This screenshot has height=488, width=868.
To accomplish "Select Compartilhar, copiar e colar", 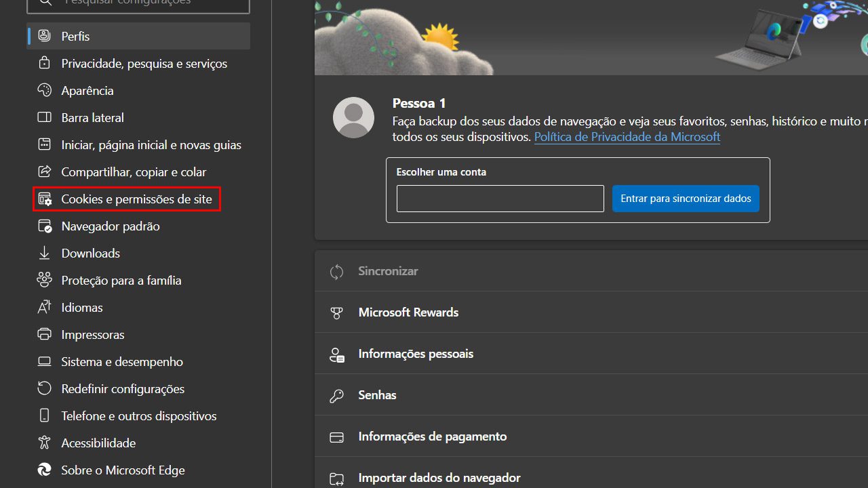I will (x=138, y=171).
